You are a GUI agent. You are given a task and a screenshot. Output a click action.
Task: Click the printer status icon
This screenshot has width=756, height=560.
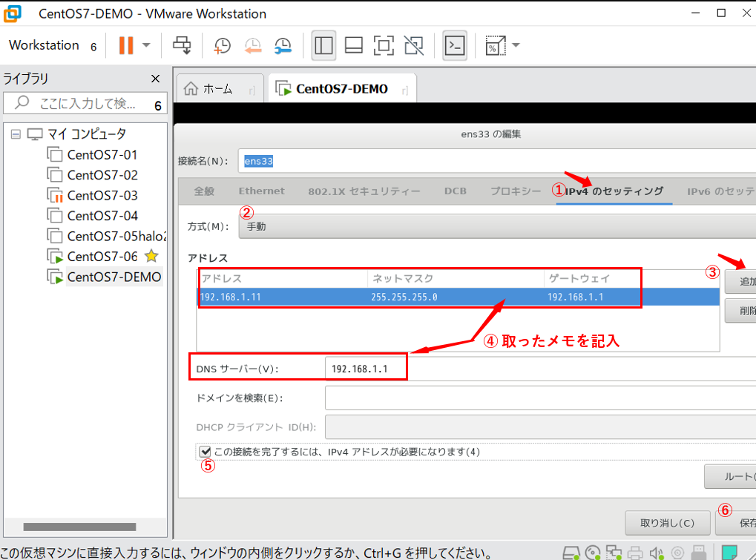point(636,553)
